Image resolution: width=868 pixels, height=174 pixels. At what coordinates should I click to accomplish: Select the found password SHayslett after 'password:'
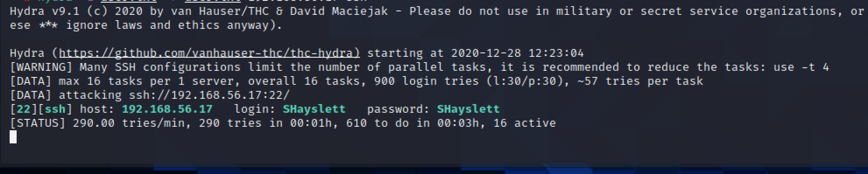[x=468, y=109]
